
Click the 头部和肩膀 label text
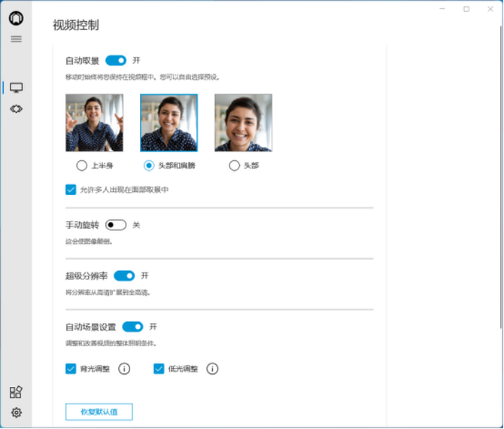click(x=177, y=166)
